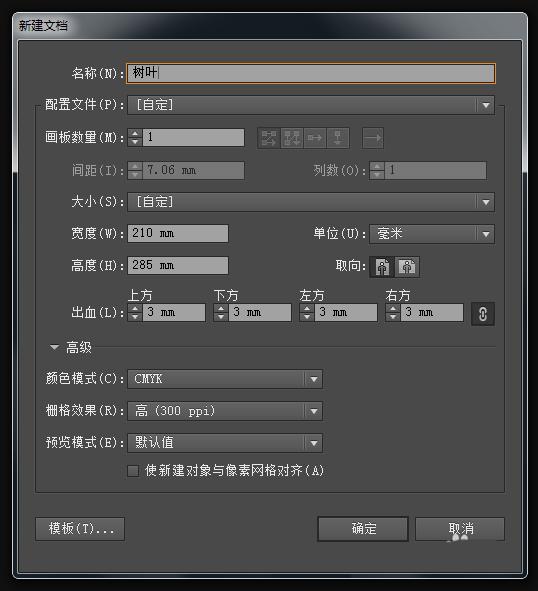The image size is (538, 591).
Task: Decrease 左方 left bleed stepper
Action: tap(307, 317)
